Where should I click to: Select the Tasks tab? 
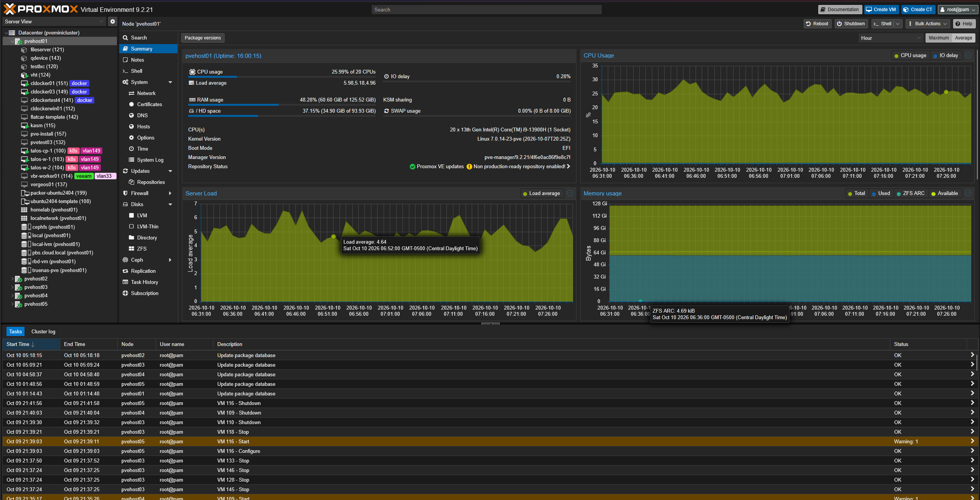click(15, 331)
